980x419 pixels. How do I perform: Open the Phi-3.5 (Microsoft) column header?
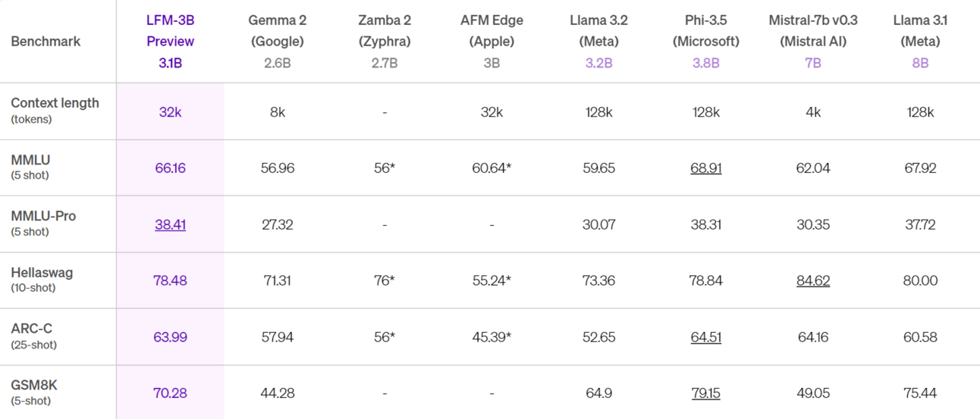tap(705, 41)
